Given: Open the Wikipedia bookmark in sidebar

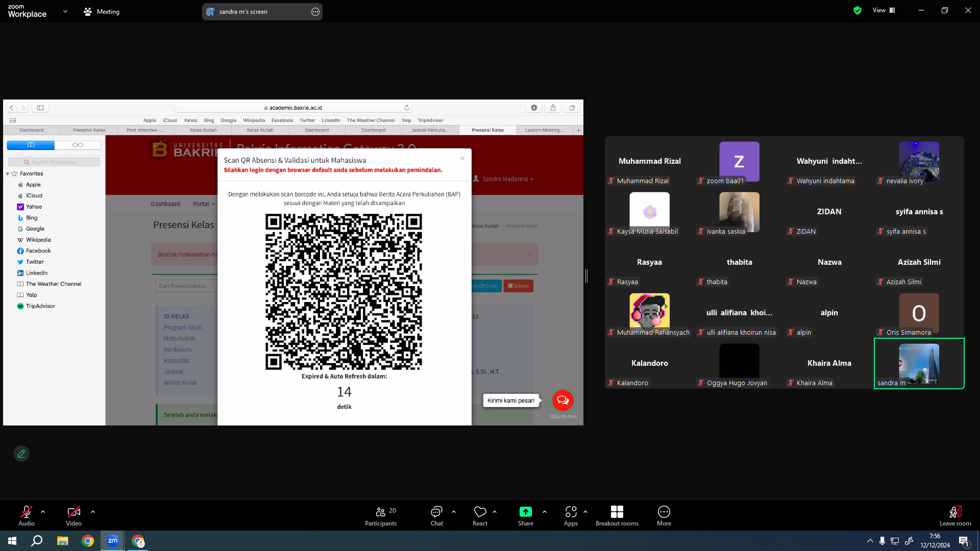Looking at the screenshot, I should click(38, 240).
